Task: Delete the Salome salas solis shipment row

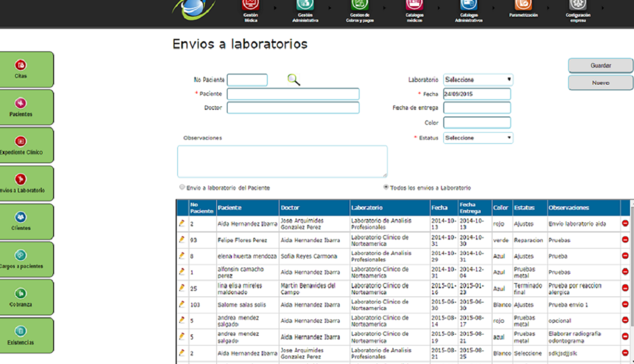Action: (x=625, y=304)
